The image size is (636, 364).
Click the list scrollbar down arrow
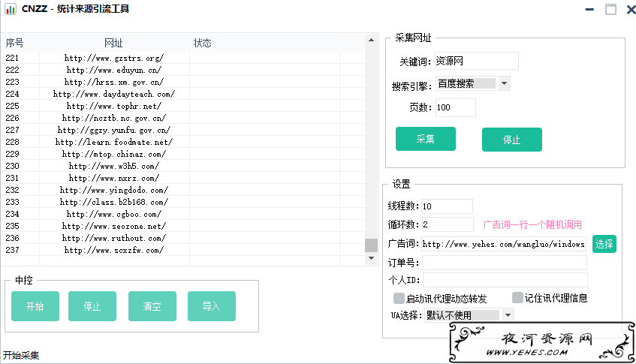pyautogui.click(x=371, y=258)
